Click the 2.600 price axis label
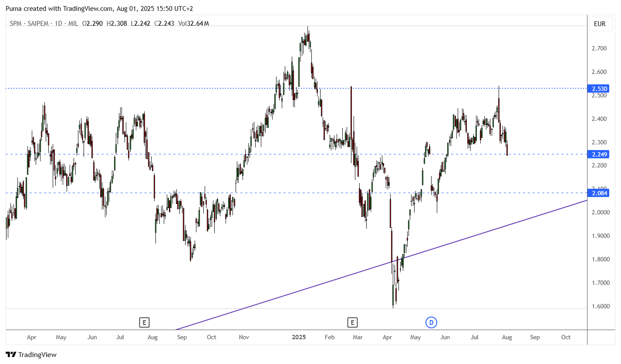Screen dimensions: 621x364 pyautogui.click(x=599, y=72)
